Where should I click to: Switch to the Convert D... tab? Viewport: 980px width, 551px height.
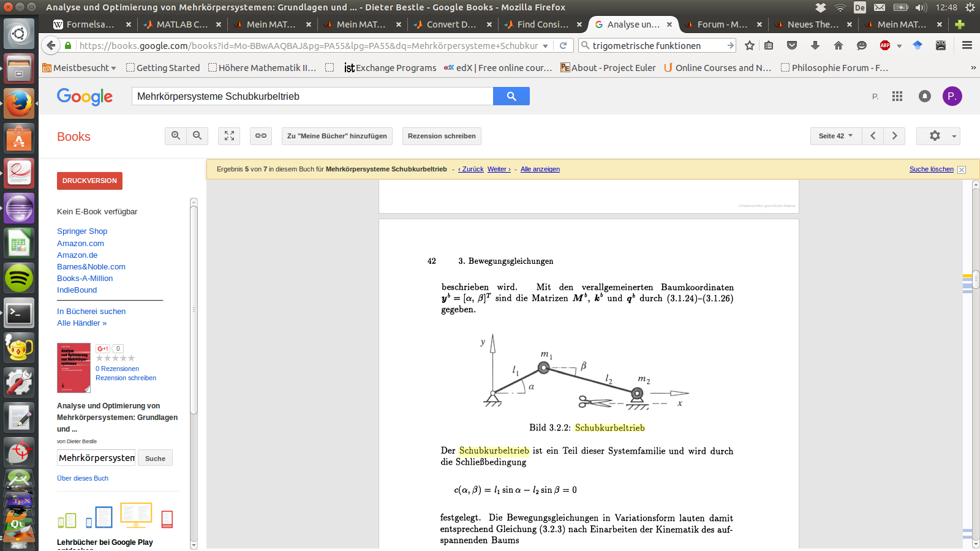click(451, 24)
